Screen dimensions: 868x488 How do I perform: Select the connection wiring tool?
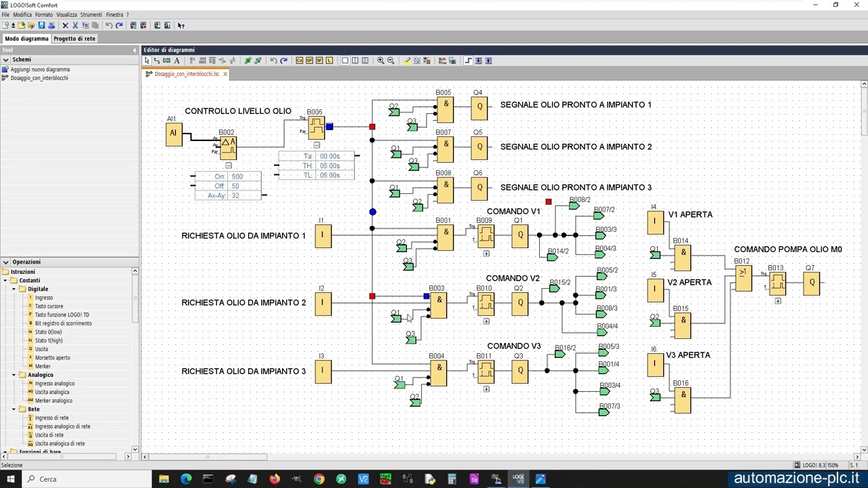coord(157,60)
